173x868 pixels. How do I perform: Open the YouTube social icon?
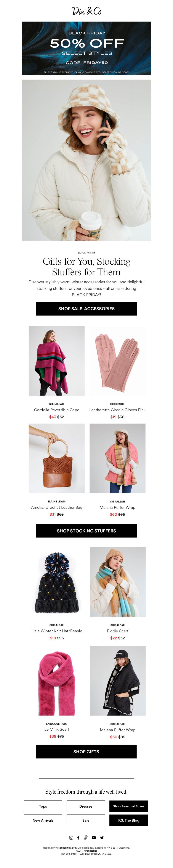coord(94,837)
